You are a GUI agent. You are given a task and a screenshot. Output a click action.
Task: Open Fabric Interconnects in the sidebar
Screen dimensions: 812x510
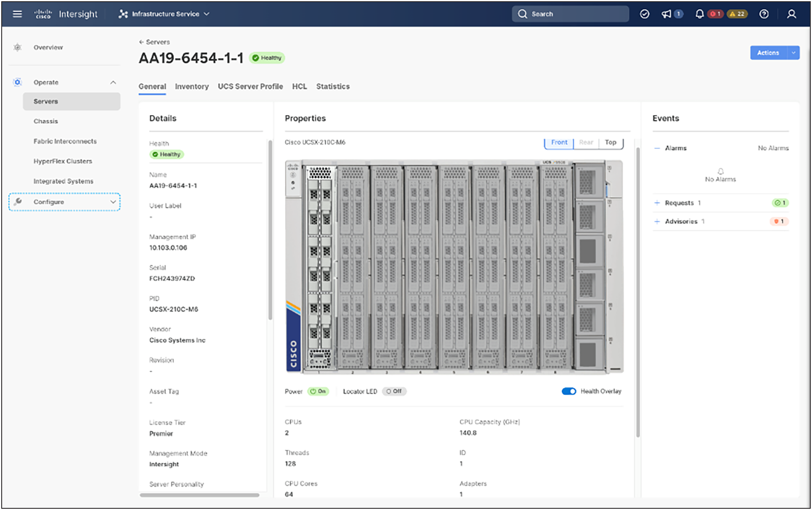[65, 141]
